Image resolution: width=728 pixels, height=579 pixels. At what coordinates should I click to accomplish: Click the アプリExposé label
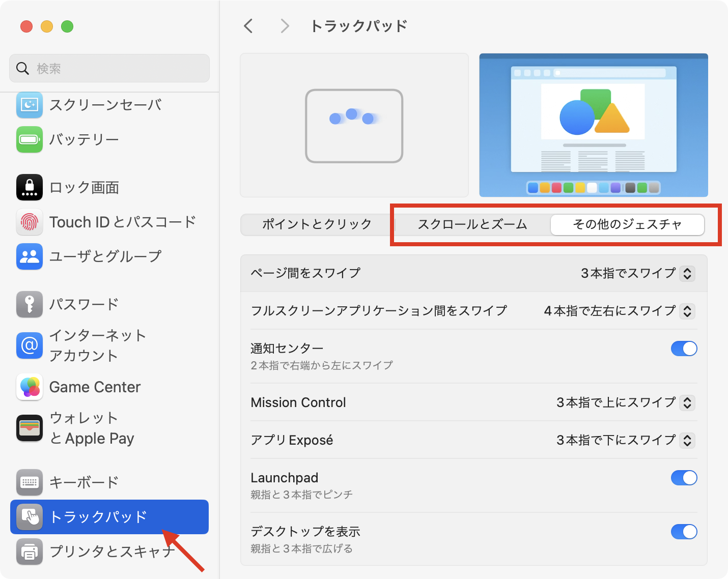coord(292,440)
